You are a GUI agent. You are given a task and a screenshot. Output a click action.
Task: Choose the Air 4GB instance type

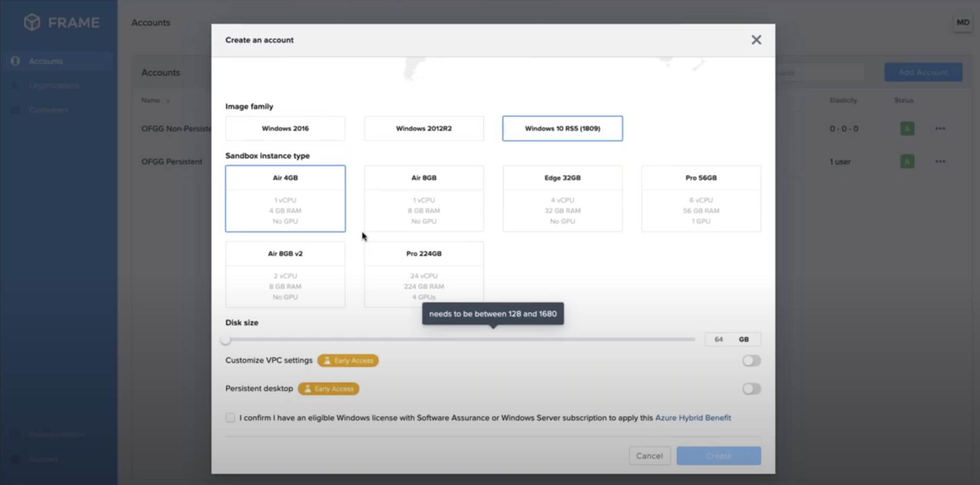point(285,199)
